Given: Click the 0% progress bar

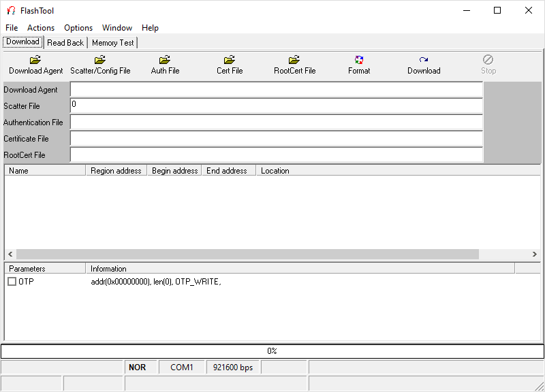Looking at the screenshot, I should (272, 351).
